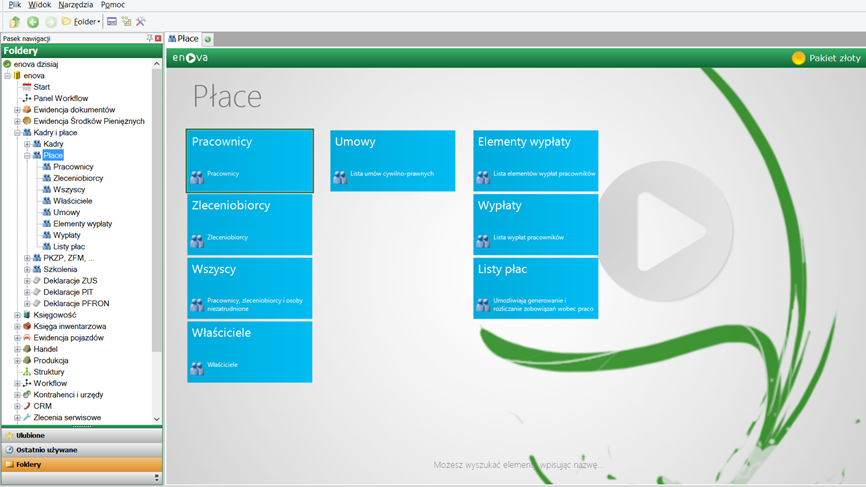Open the Plik menu
The height and width of the screenshot is (487, 866).
coord(15,4)
